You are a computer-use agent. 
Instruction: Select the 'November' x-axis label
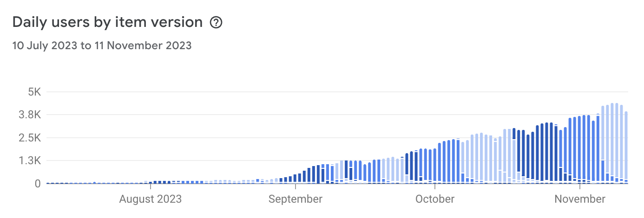580,199
